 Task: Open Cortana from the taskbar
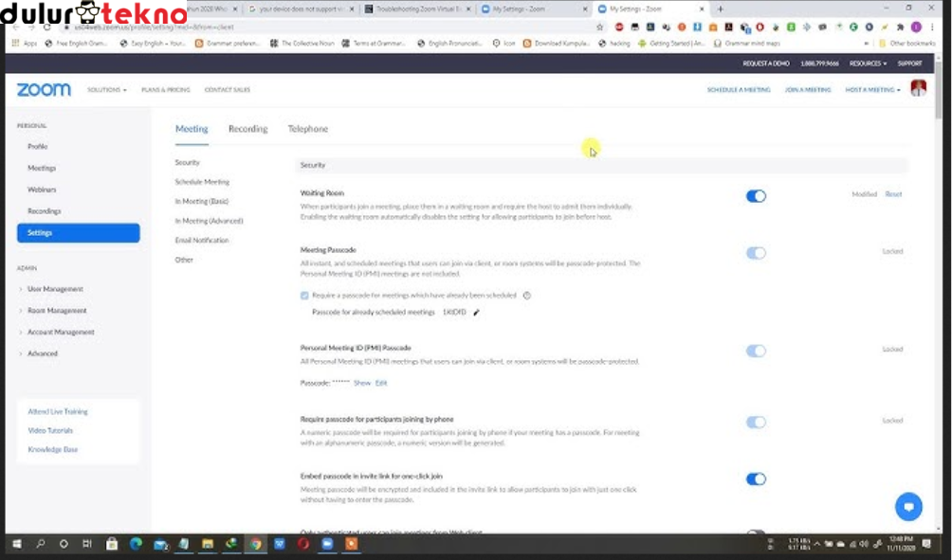click(x=64, y=544)
